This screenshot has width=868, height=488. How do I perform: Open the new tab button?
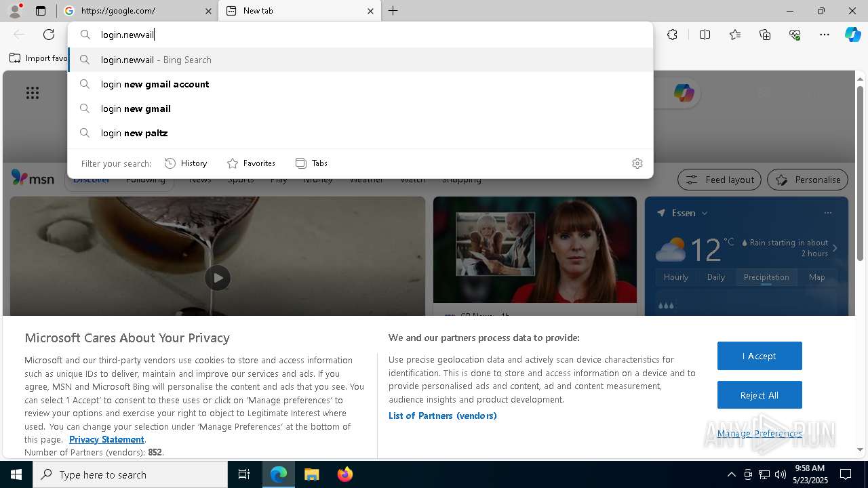[393, 11]
